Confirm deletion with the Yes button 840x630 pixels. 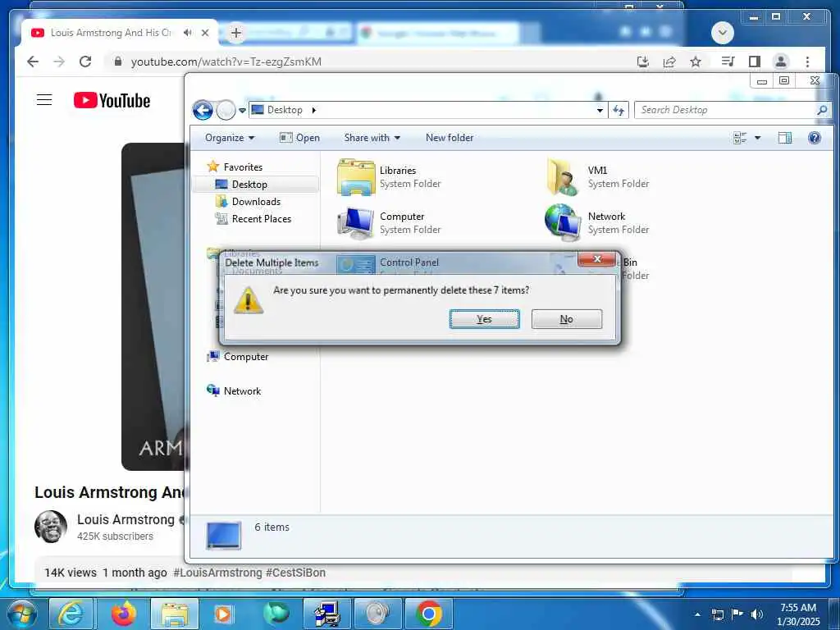tap(484, 319)
